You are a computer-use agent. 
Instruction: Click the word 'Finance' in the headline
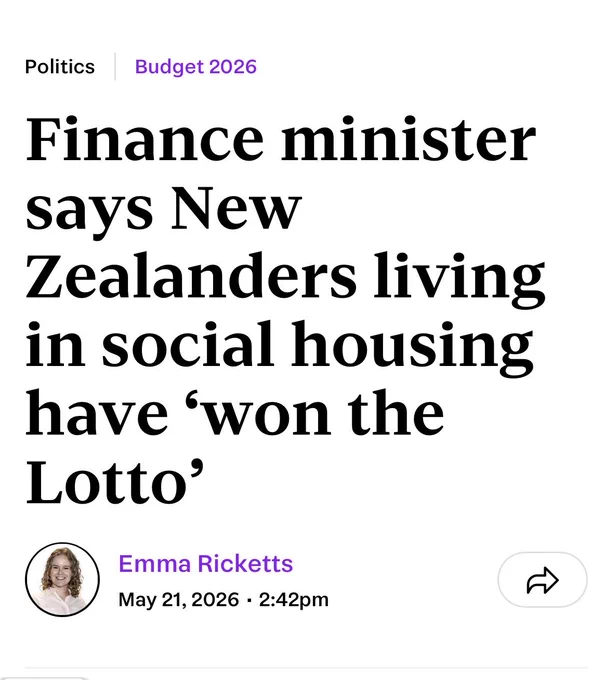point(144,140)
